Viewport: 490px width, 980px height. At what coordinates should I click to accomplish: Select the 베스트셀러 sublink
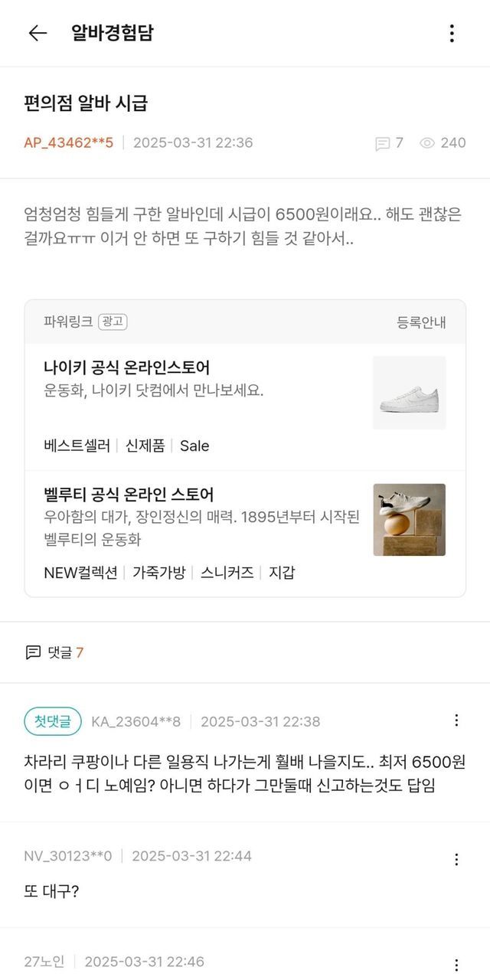[77, 446]
